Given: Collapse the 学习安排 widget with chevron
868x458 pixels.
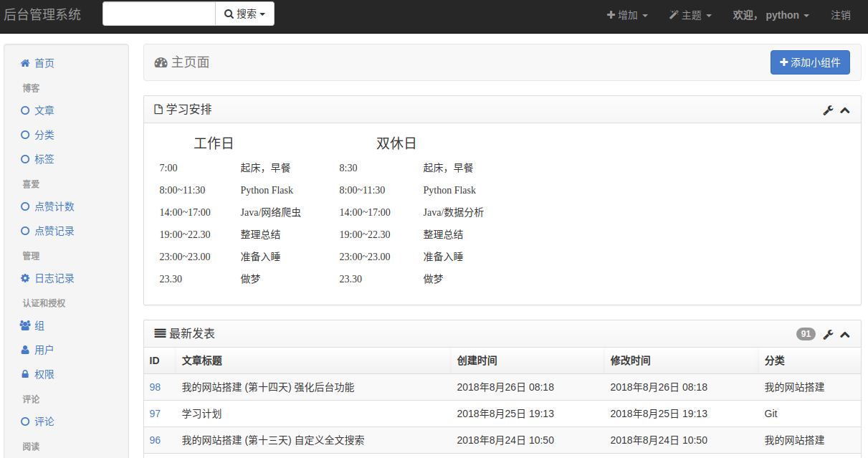Looking at the screenshot, I should tap(844, 110).
